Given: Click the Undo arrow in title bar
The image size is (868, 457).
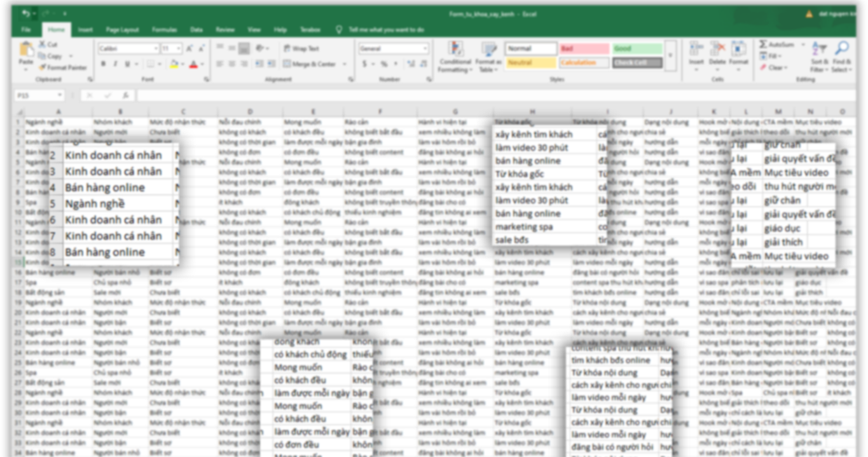Looking at the screenshot, I should (25, 13).
